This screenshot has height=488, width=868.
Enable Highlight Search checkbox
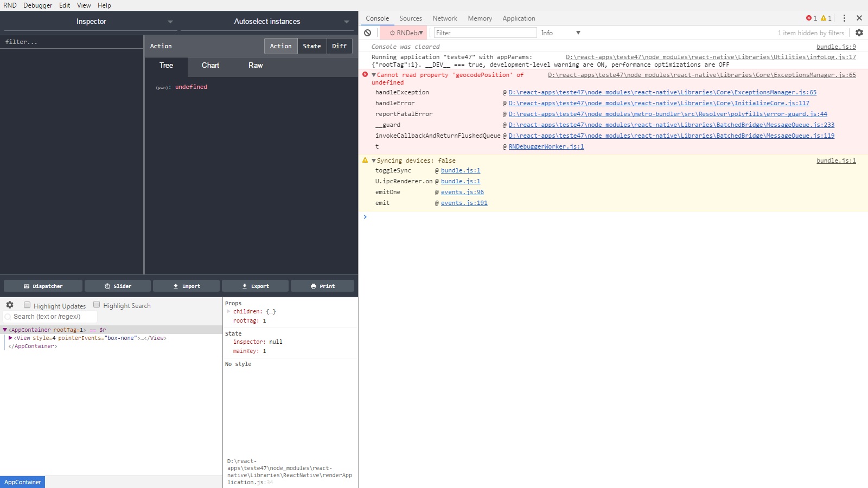97,305
